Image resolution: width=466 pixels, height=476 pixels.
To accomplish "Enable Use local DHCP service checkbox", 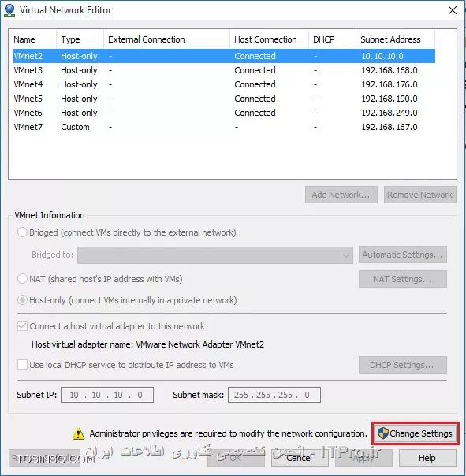I will [x=22, y=365].
